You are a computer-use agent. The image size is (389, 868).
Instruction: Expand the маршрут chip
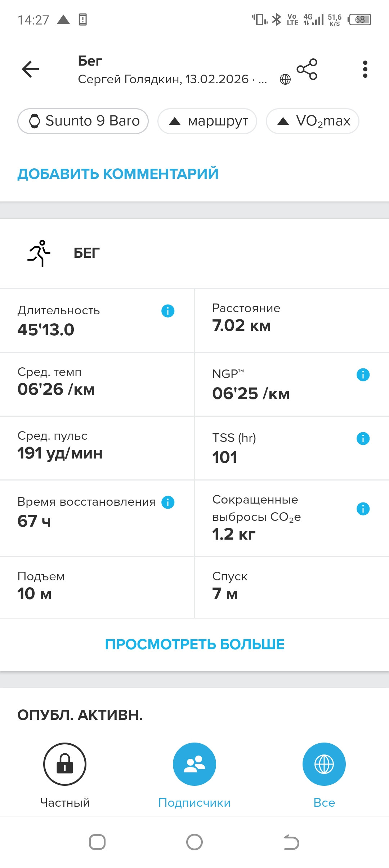point(207,121)
